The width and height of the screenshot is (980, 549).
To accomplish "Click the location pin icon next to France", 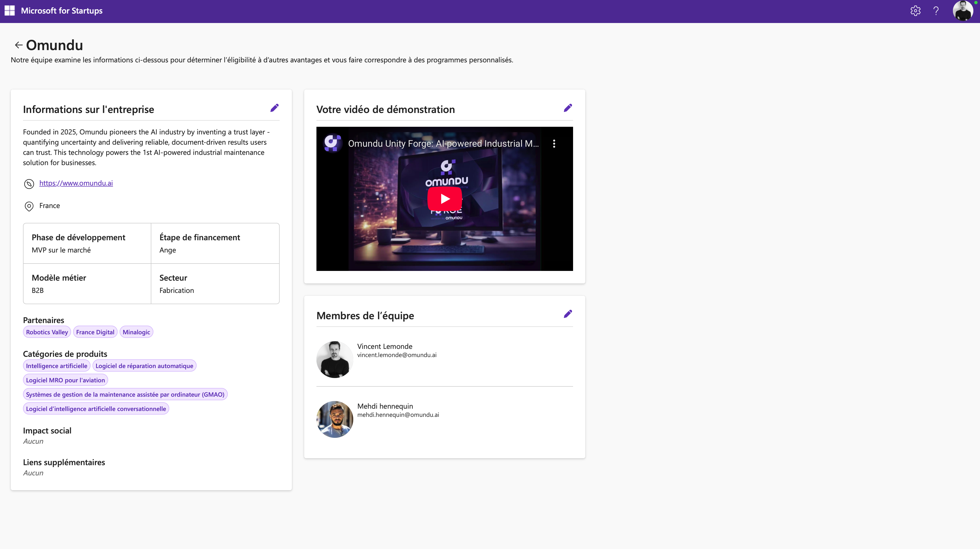I will coord(29,206).
